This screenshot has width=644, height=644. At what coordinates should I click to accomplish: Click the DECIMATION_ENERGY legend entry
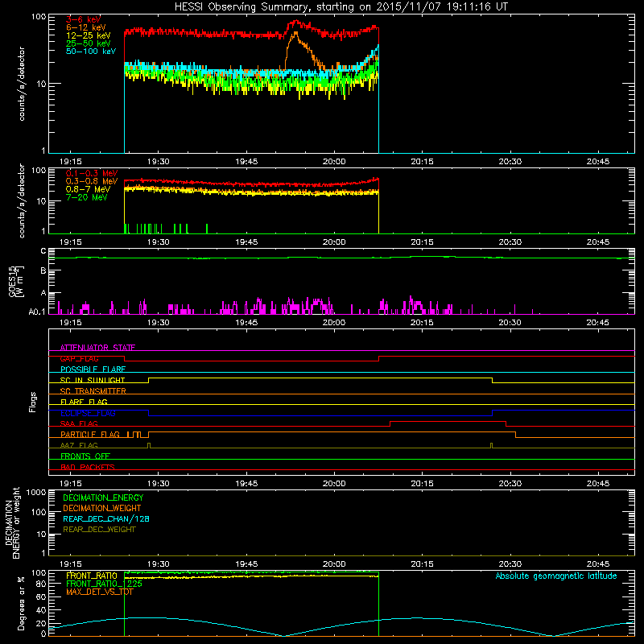[x=103, y=497]
